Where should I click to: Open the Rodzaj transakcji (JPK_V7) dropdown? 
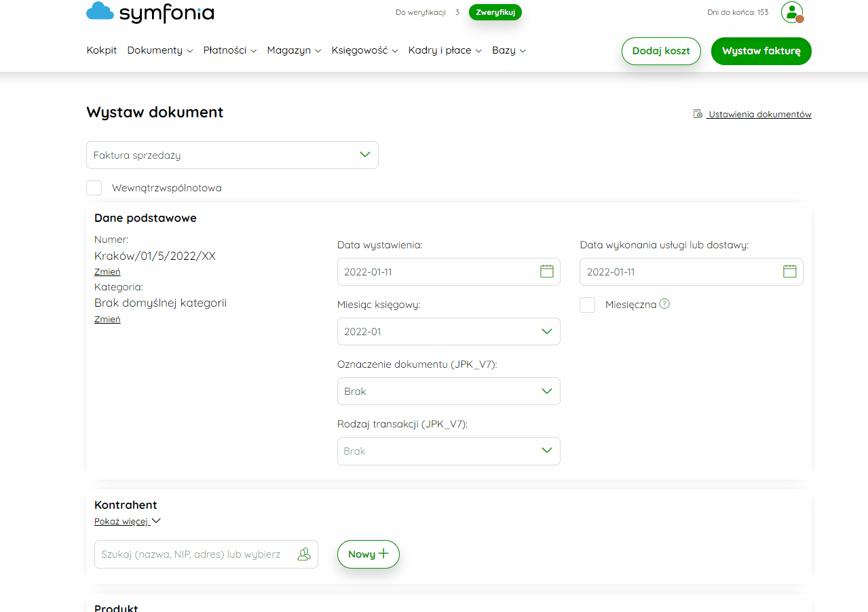tap(449, 451)
